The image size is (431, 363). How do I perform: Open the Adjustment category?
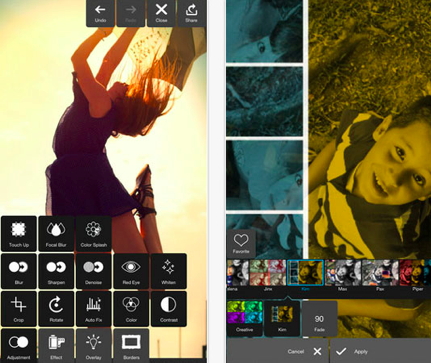pyautogui.click(x=19, y=346)
